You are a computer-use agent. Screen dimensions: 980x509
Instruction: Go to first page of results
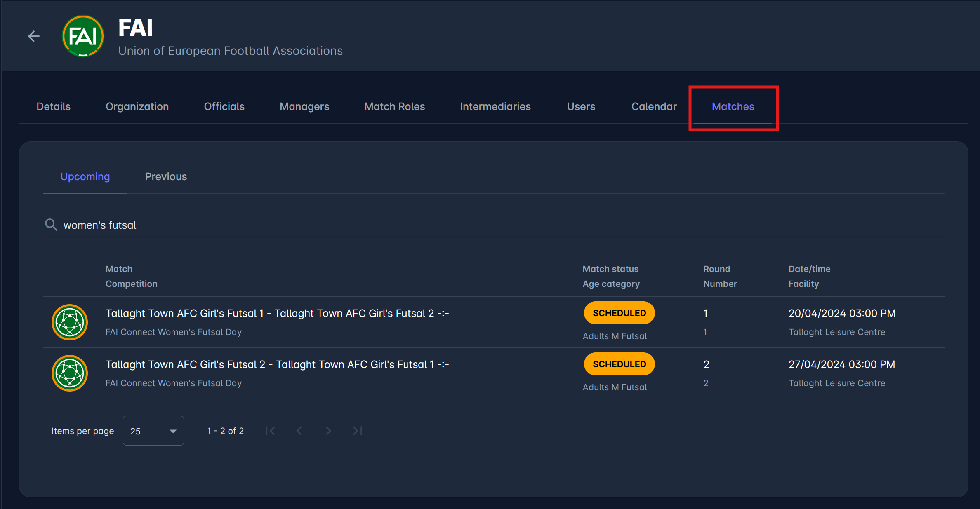(x=271, y=431)
